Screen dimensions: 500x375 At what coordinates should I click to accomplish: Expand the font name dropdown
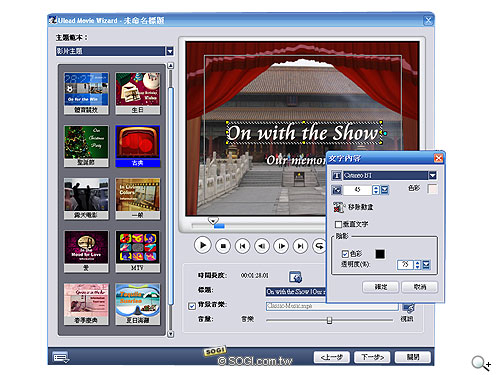pyautogui.click(x=432, y=175)
